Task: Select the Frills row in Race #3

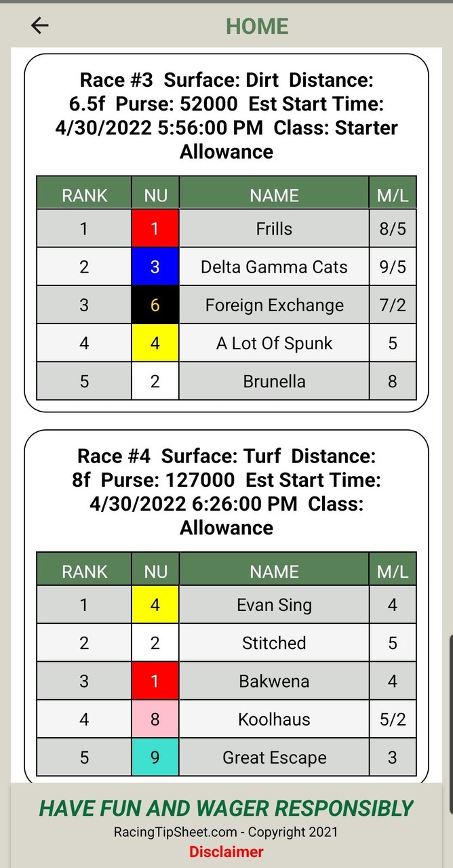Action: click(x=273, y=229)
